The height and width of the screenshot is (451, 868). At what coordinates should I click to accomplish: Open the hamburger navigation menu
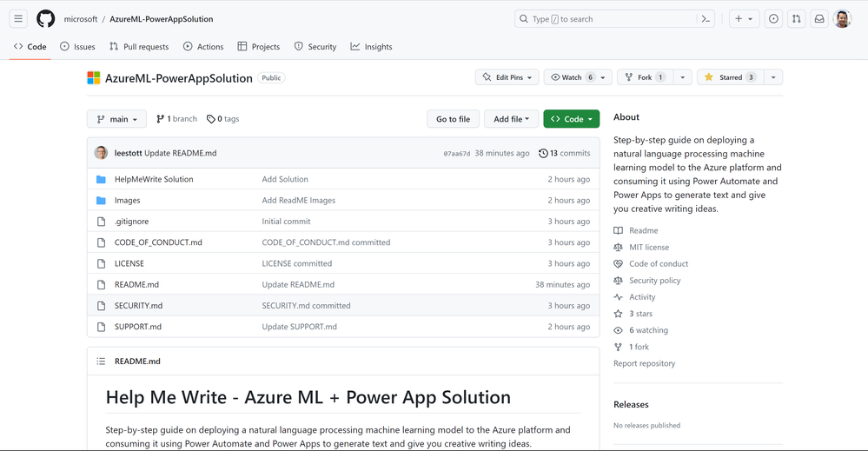(18, 19)
